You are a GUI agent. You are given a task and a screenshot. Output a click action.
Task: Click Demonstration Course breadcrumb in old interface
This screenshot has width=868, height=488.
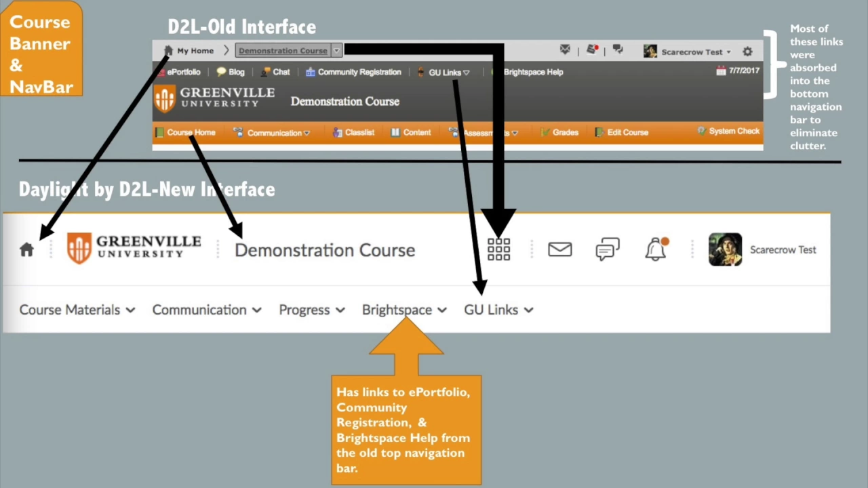click(x=283, y=51)
